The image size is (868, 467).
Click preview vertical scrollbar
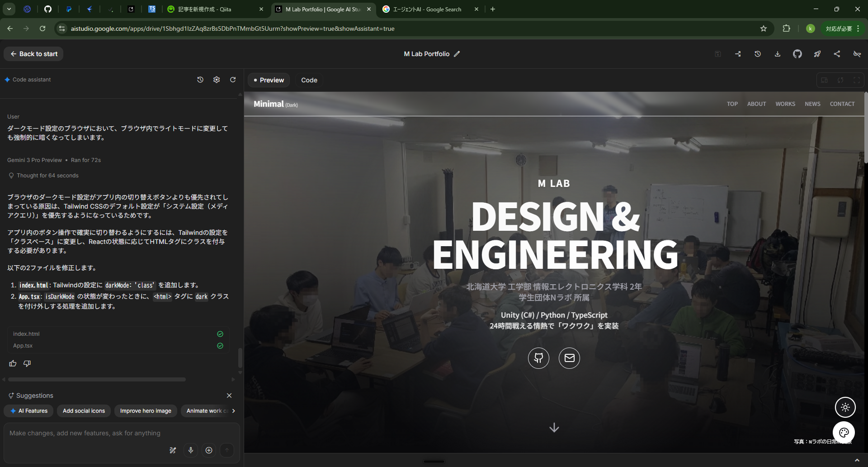(x=866, y=128)
